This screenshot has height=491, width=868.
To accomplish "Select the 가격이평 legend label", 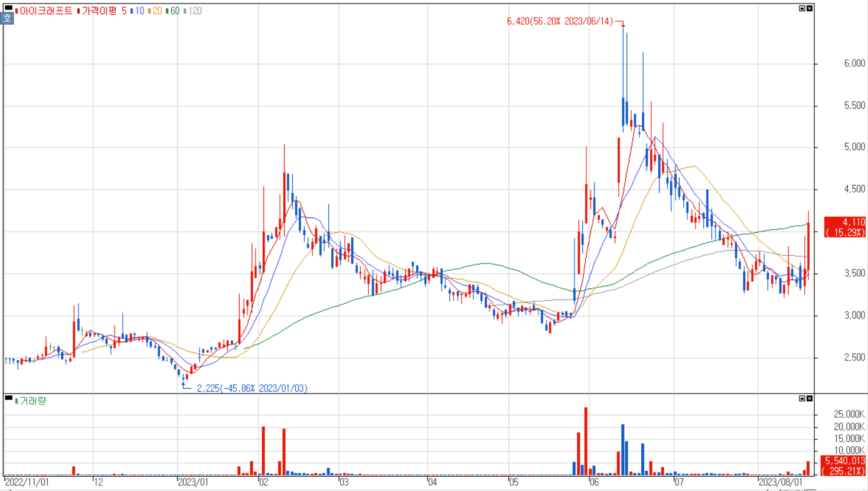I will (98, 11).
